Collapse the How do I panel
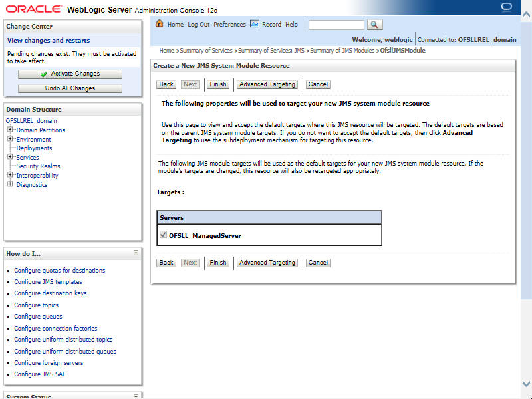The image size is (532, 399). click(136, 253)
